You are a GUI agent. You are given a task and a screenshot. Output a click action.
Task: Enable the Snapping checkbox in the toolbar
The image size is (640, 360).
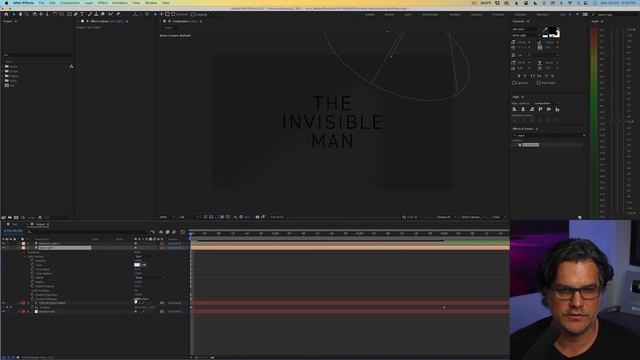tap(193, 14)
